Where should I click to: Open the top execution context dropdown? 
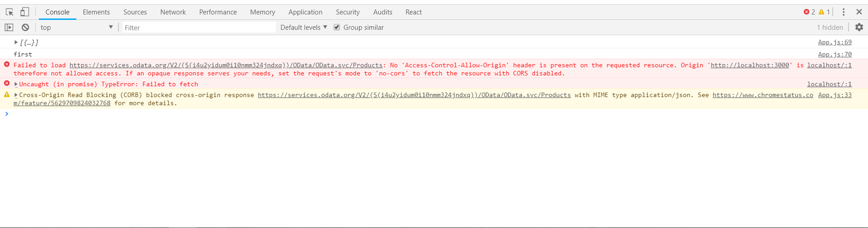[x=76, y=28]
